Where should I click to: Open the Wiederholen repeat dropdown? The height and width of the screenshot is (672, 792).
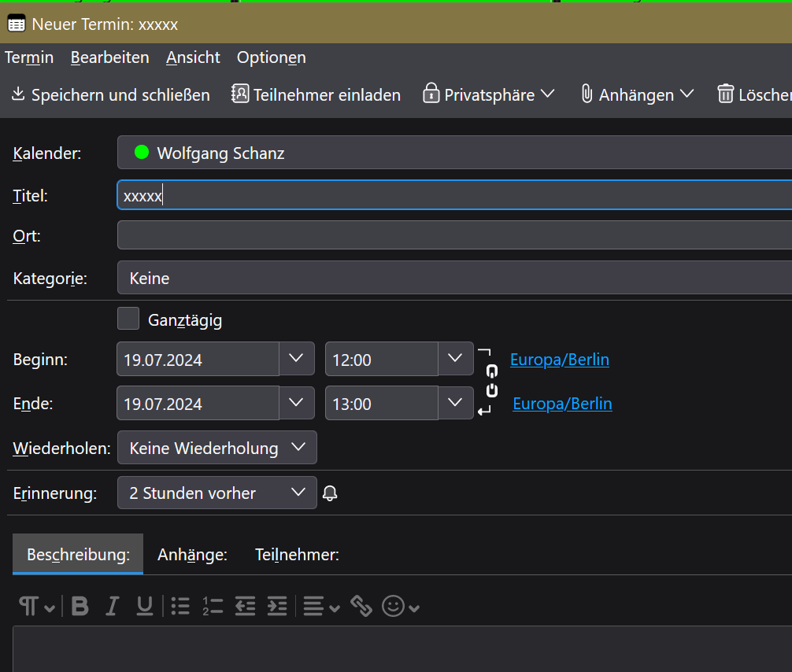pyautogui.click(x=217, y=448)
